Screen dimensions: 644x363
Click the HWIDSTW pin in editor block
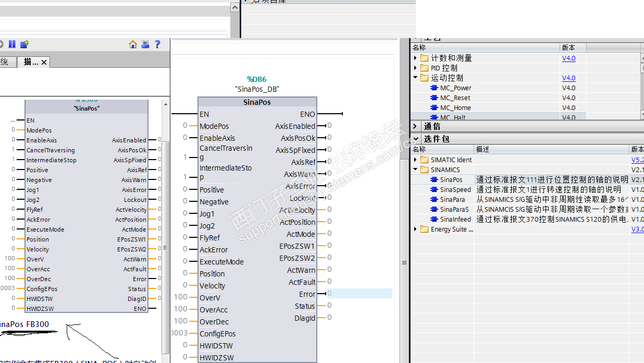[216, 346]
